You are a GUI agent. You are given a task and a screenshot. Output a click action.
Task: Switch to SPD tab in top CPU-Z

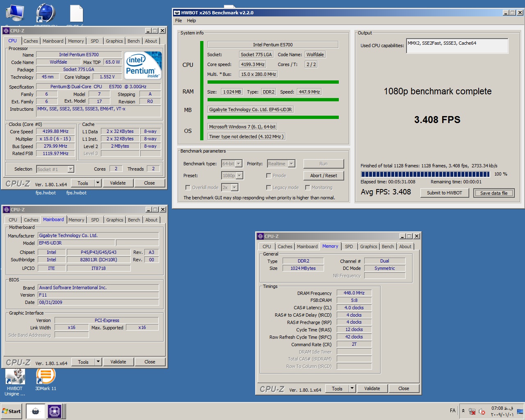tap(95, 41)
